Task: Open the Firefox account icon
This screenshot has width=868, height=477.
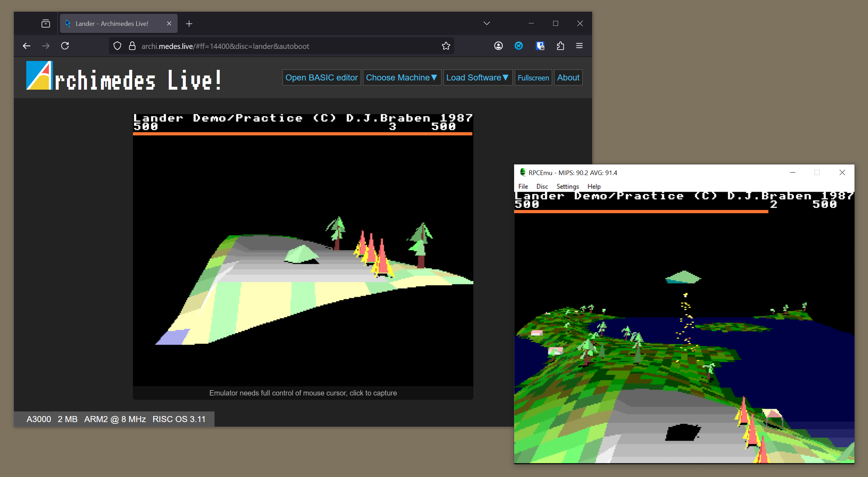Action: click(499, 46)
